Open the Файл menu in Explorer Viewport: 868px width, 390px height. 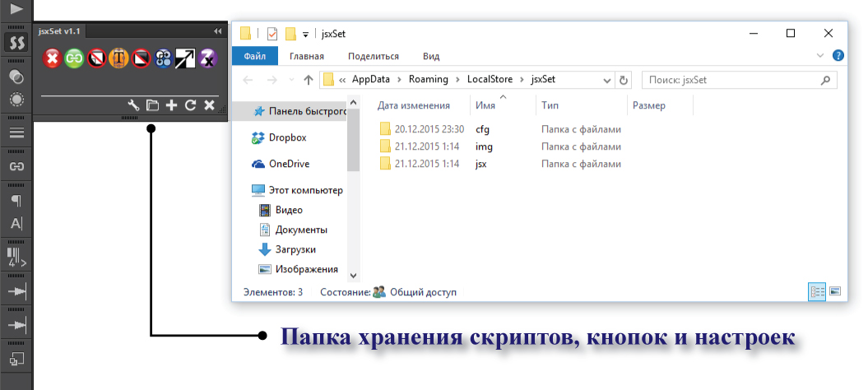tap(255, 56)
